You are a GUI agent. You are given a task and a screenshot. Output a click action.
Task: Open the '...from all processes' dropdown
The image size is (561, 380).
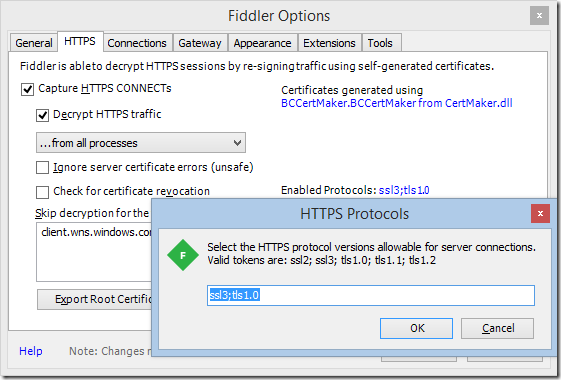[x=141, y=143]
